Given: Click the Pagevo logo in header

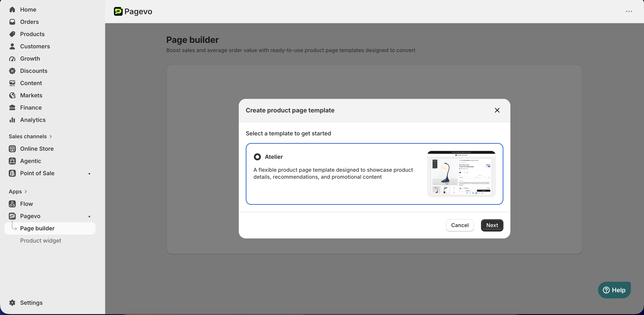Looking at the screenshot, I should (118, 11).
